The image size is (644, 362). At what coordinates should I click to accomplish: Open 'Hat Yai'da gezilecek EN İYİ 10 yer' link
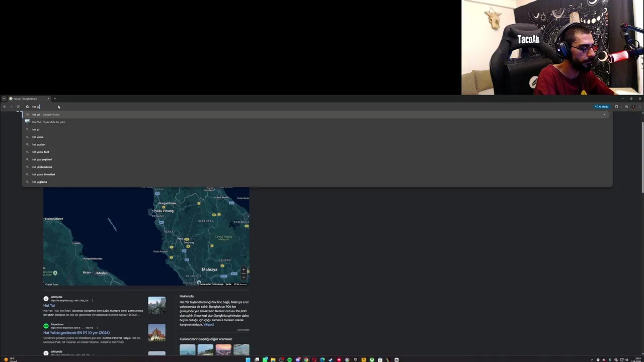(76, 333)
